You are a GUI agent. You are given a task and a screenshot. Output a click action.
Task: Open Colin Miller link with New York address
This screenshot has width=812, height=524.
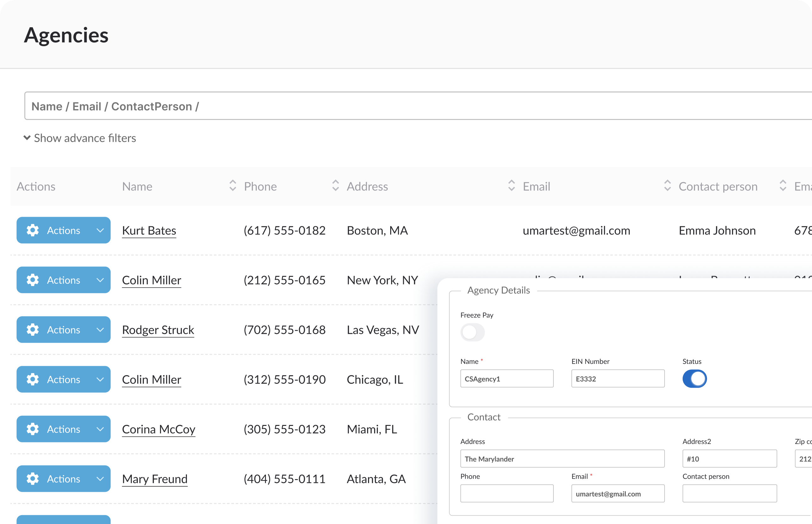151,280
